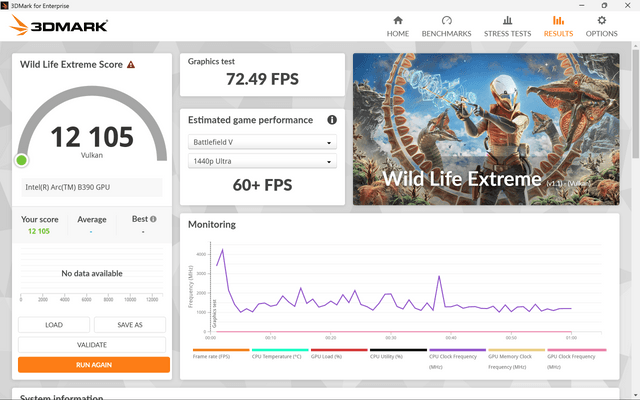Click the warning triangle next to Wild Life Extreme Score
This screenshot has width=640, height=400.
pyautogui.click(x=131, y=64)
